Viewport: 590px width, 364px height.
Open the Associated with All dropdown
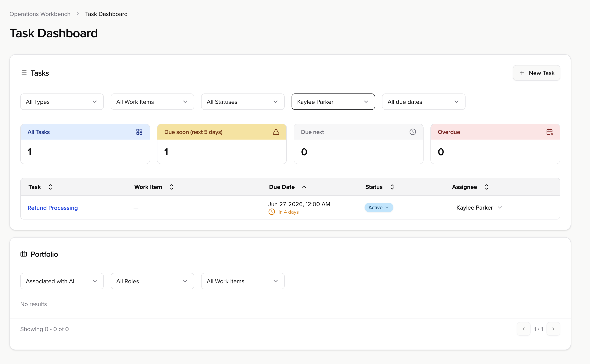point(62,281)
